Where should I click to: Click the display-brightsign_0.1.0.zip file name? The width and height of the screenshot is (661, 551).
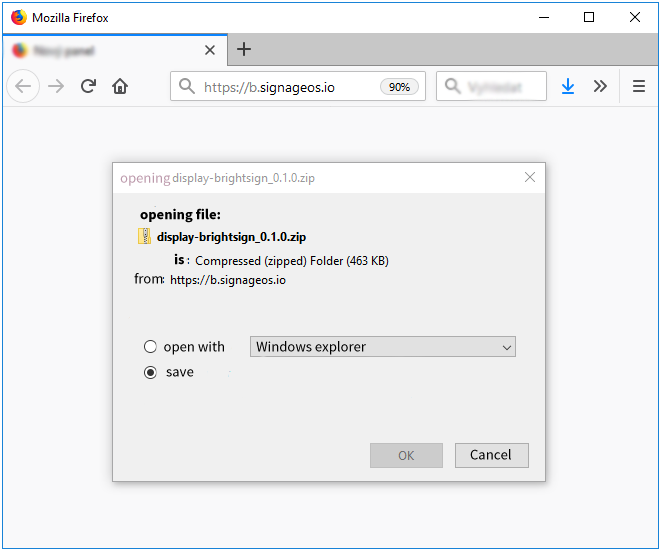coord(231,237)
